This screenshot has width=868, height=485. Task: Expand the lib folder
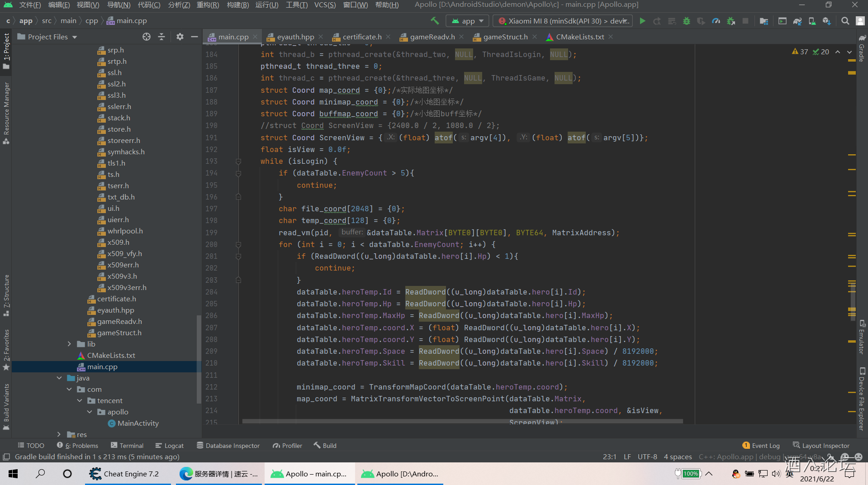pyautogui.click(x=69, y=344)
